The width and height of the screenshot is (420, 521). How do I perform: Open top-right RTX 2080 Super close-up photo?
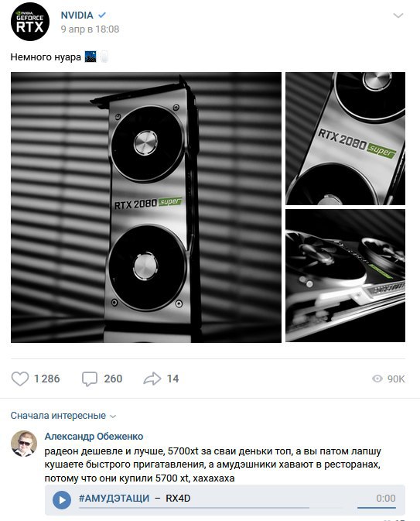coord(345,139)
